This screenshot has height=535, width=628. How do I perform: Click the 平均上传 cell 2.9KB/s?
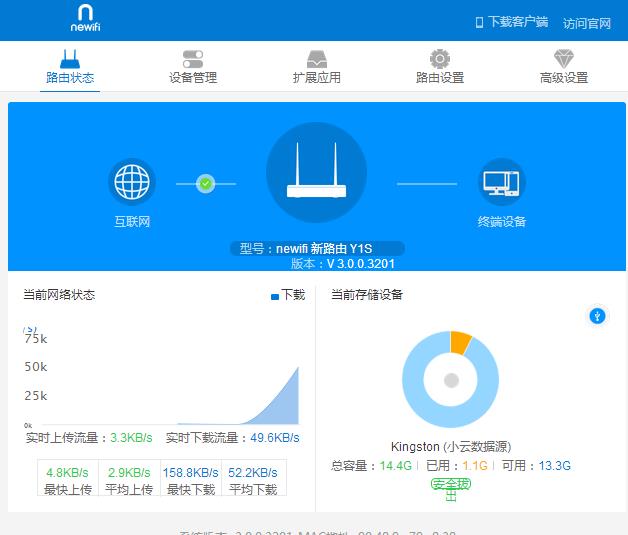click(x=129, y=478)
